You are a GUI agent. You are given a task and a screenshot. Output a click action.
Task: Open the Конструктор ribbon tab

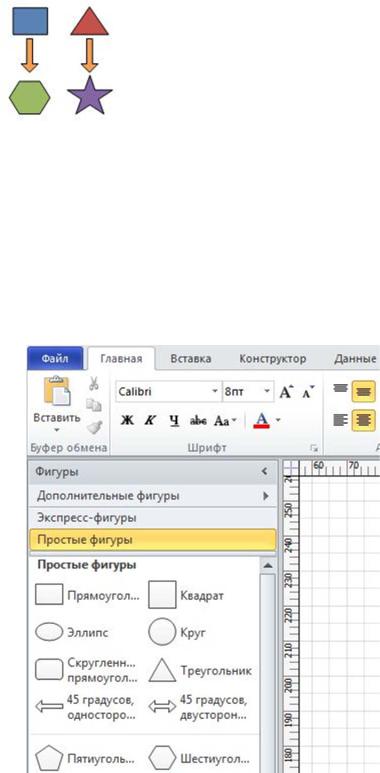(273, 358)
